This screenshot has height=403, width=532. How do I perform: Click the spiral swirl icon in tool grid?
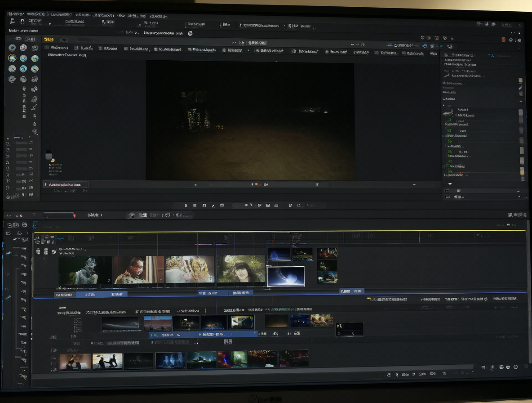(35, 48)
